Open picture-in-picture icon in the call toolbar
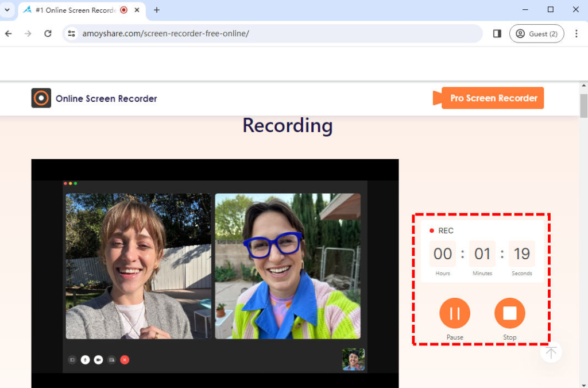588x388 pixels. [x=72, y=360]
